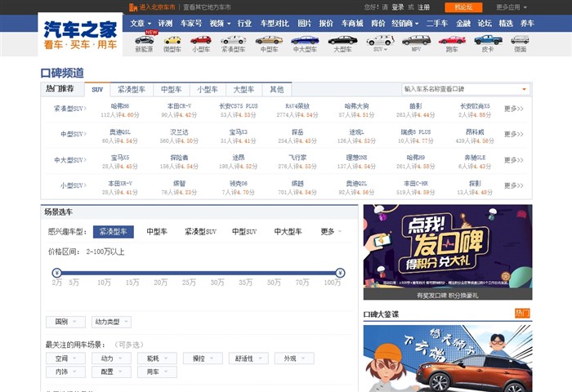Click the Beijing city icon in top bar
This screenshot has width=572, height=392.
pyautogui.click(x=133, y=7)
